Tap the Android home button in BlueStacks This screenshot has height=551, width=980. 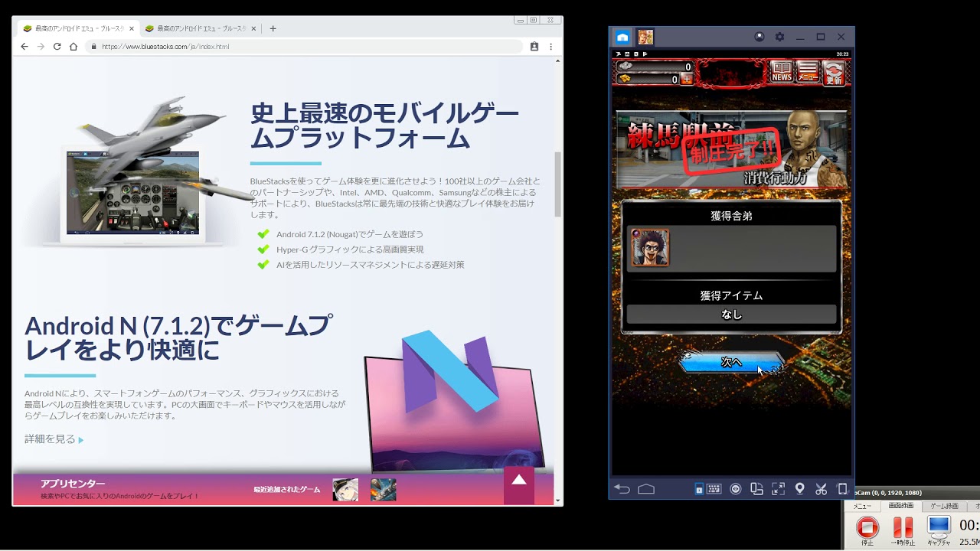646,489
